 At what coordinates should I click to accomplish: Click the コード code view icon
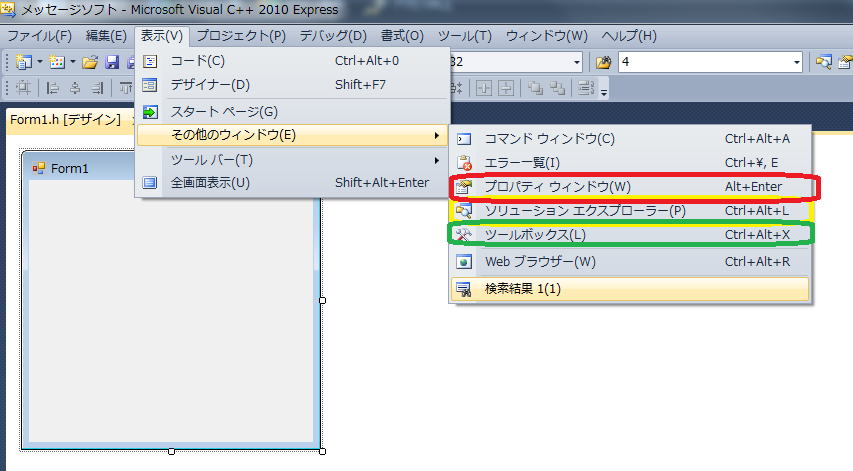[x=150, y=61]
